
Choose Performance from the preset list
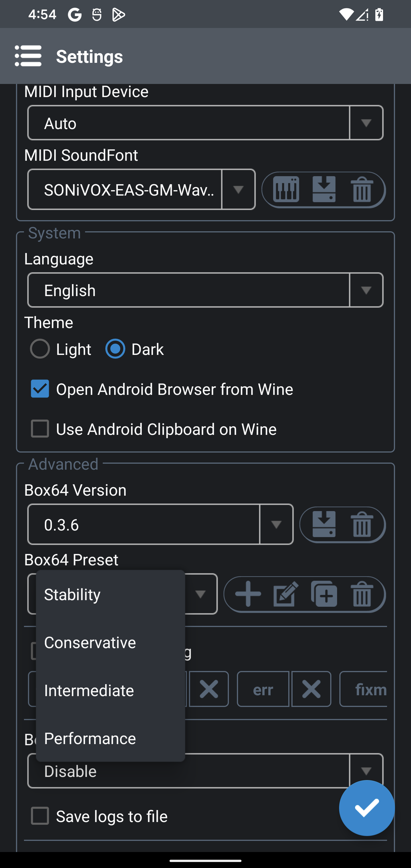pyautogui.click(x=110, y=738)
